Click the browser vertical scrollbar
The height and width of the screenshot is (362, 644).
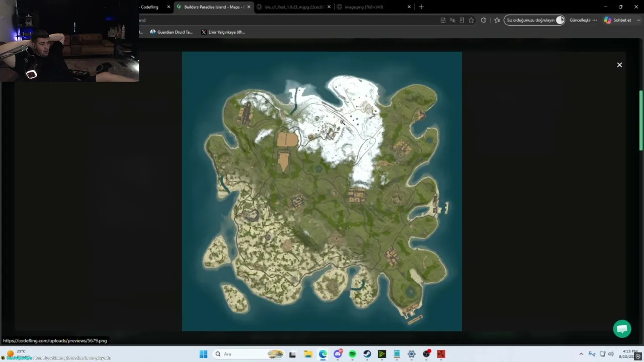[641, 121]
